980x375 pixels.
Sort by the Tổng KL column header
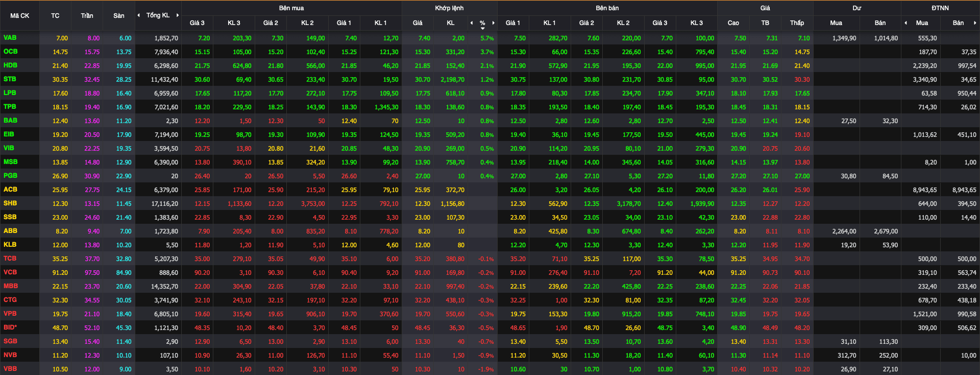158,15
